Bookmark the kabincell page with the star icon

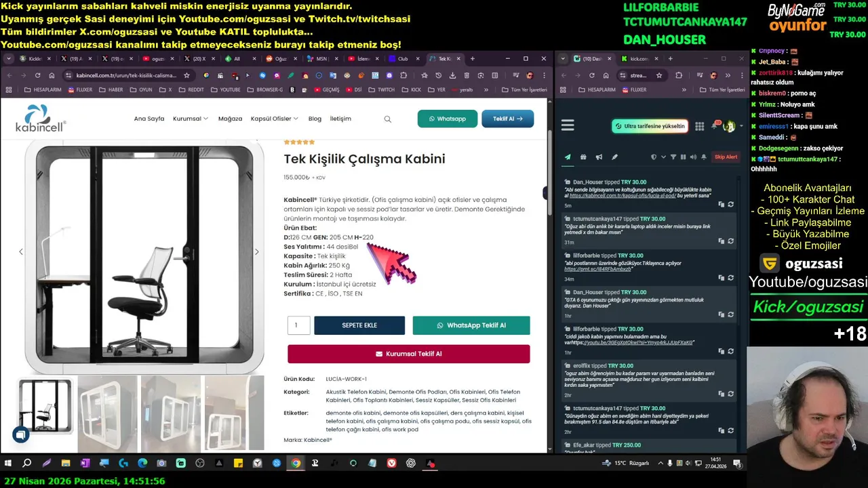click(x=186, y=75)
